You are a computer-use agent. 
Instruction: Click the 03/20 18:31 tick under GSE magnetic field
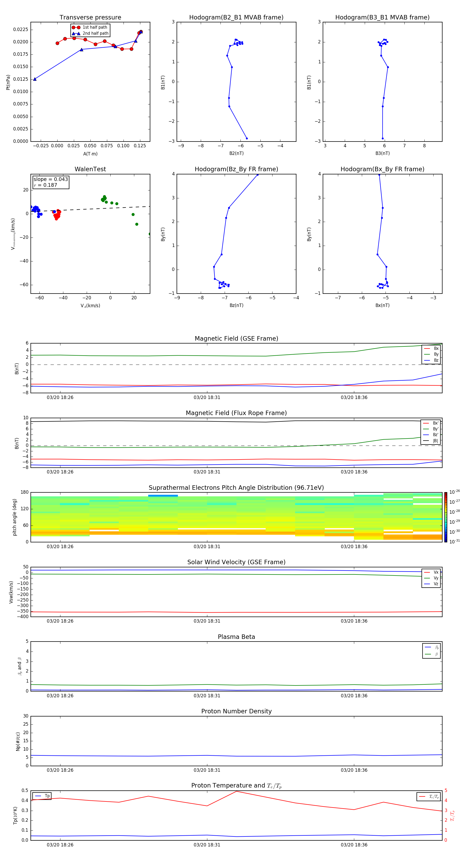point(207,398)
